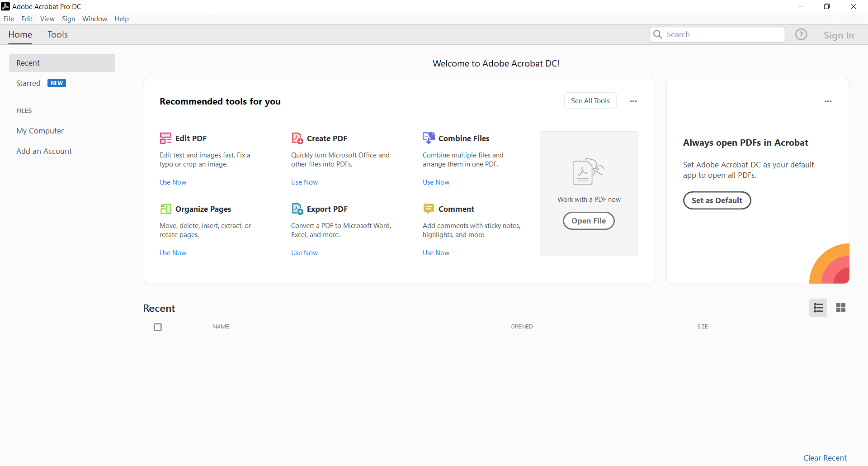
Task: Switch to the Home tab
Action: coord(20,34)
